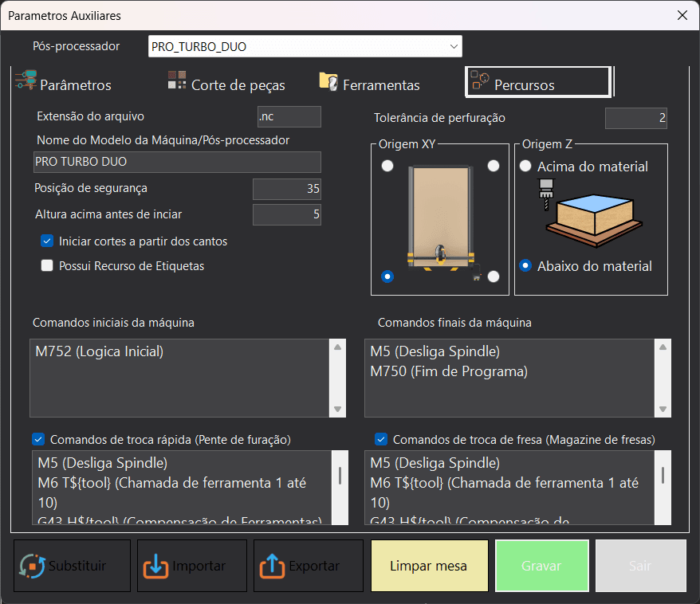Click the Ferramentas folder icon
The width and height of the screenshot is (700, 604).
pos(328,81)
